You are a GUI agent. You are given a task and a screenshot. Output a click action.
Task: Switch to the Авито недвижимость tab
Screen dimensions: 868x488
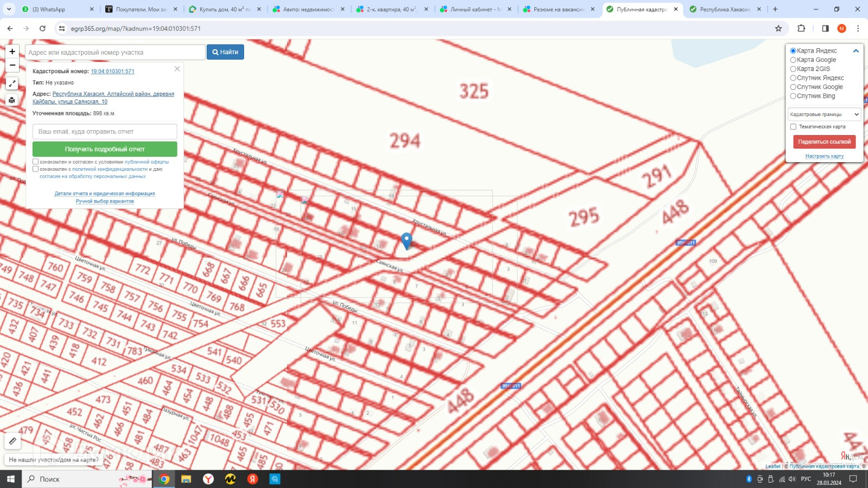click(308, 9)
